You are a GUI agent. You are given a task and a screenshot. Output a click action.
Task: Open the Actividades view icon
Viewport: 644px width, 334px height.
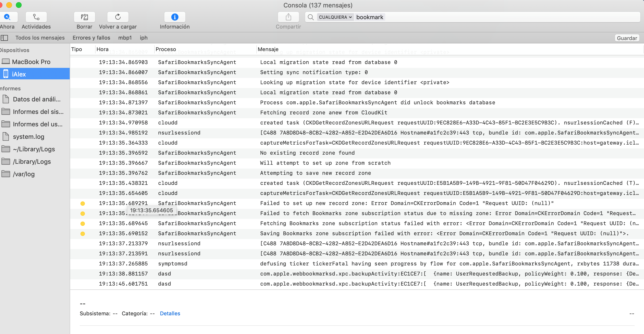(x=36, y=17)
